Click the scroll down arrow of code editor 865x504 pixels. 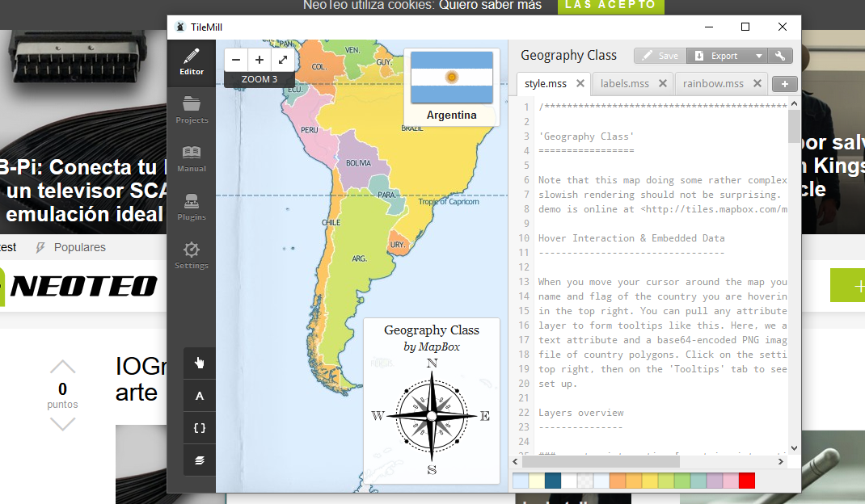[794, 448]
